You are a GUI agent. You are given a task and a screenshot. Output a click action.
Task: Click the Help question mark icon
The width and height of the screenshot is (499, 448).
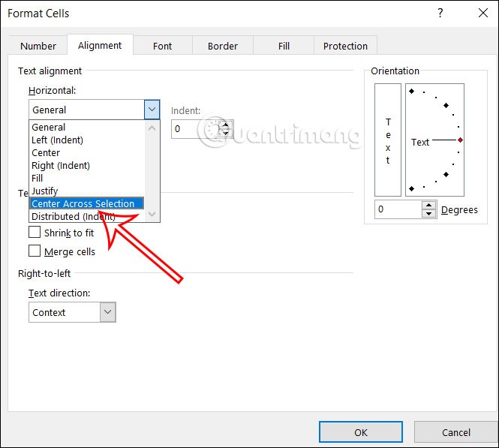point(440,13)
